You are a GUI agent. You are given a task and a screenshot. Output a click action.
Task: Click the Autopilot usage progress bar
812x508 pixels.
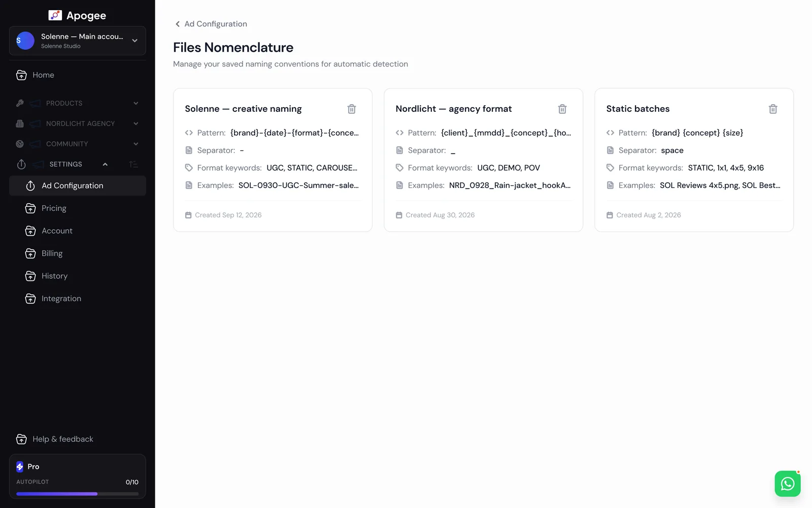[x=77, y=494]
